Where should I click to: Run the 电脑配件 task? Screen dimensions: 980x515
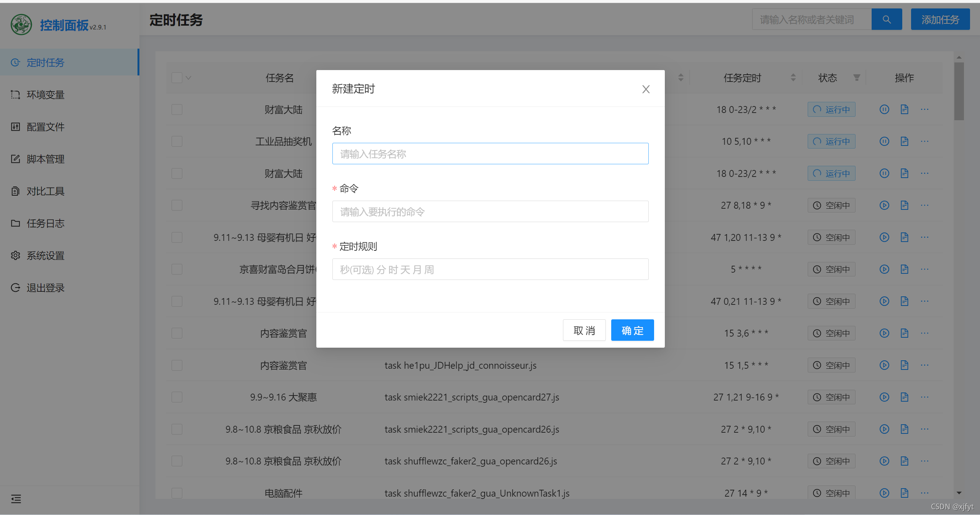[x=884, y=493]
